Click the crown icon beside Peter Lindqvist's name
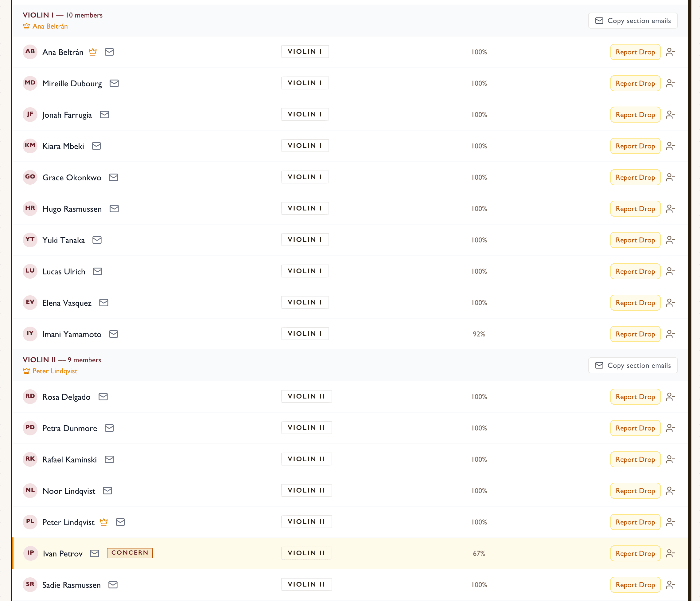Screen dimensions: 700x601 click(104, 522)
